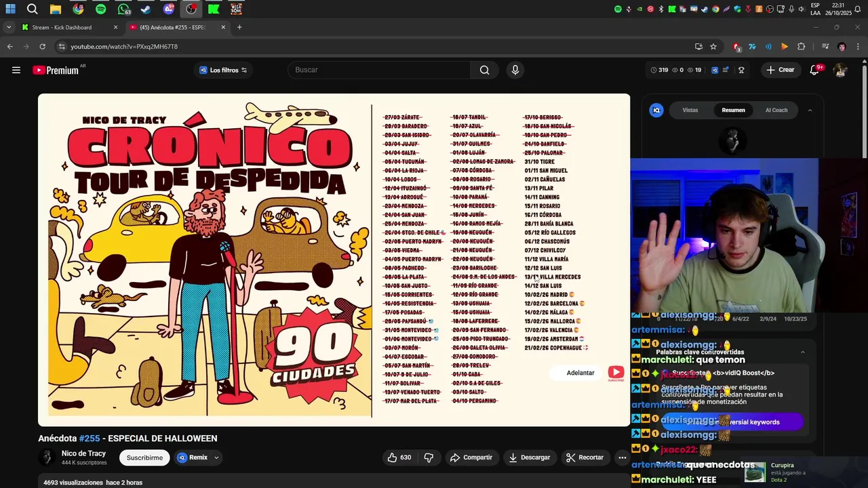Open the Windows notification center bell

[858, 9]
